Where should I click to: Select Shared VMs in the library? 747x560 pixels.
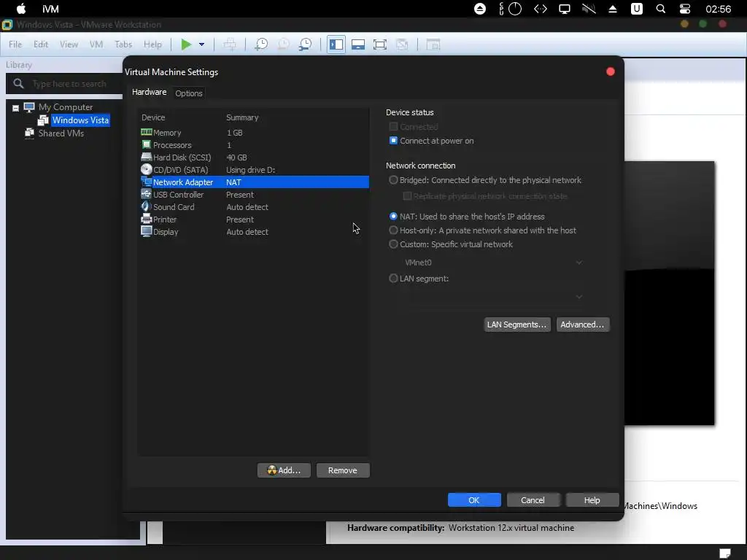[x=61, y=133]
